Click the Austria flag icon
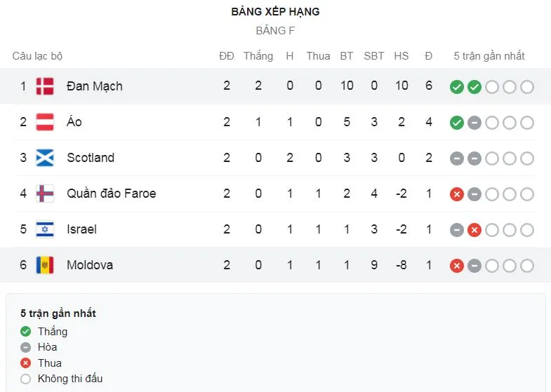 44,122
